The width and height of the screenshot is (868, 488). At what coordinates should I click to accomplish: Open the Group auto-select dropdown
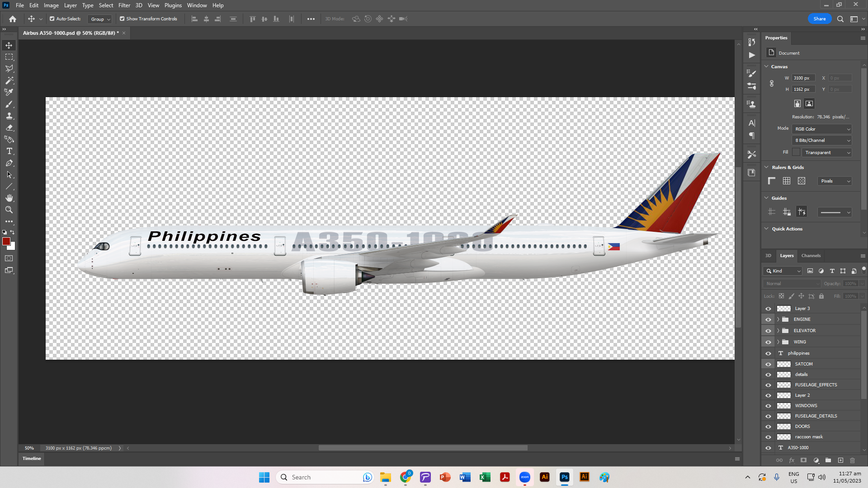point(100,19)
